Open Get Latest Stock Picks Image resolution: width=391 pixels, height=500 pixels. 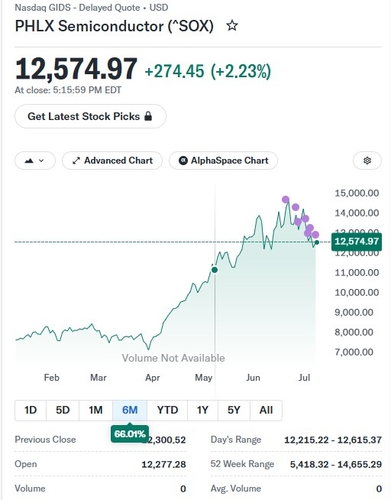point(90,116)
